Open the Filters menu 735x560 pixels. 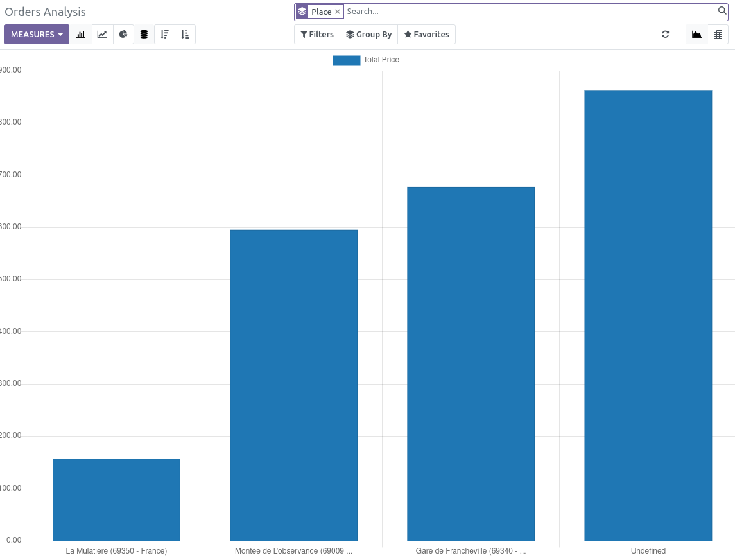coord(317,34)
